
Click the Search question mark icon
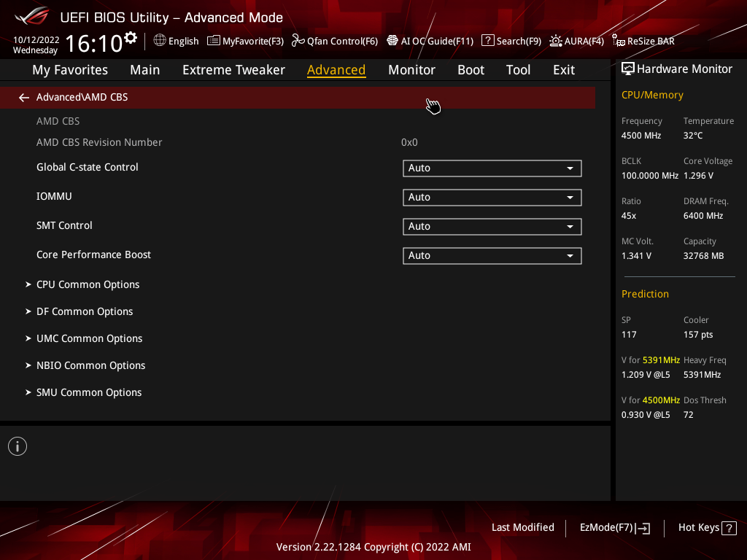(x=488, y=41)
